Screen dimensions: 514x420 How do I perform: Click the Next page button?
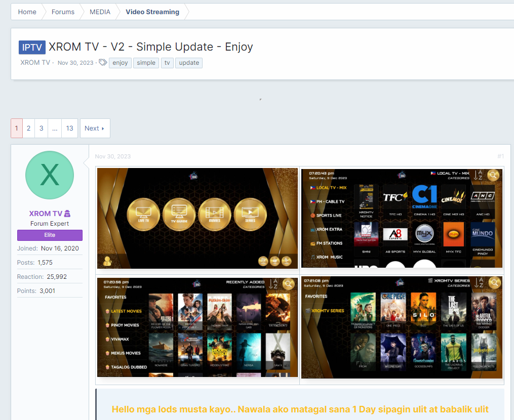[x=95, y=128]
